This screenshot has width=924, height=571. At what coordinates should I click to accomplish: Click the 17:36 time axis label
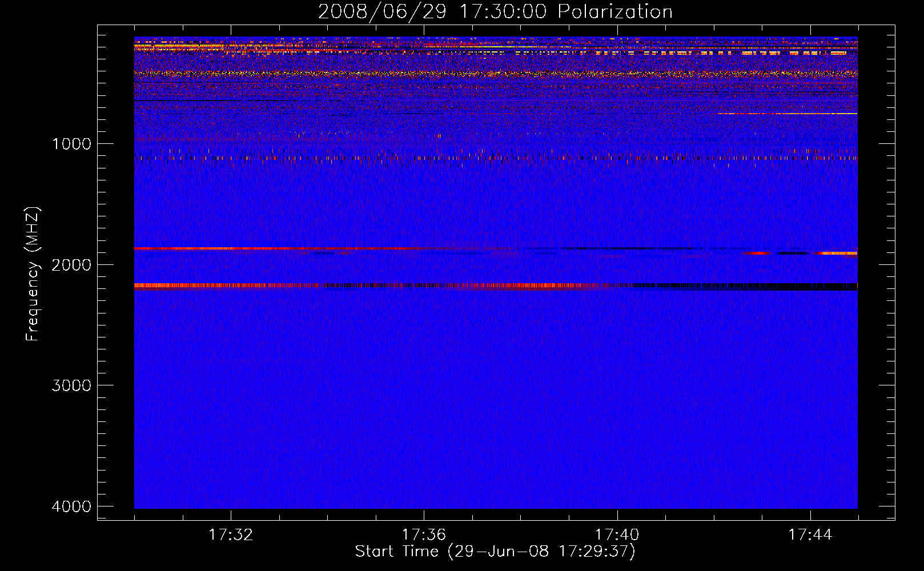point(424,535)
